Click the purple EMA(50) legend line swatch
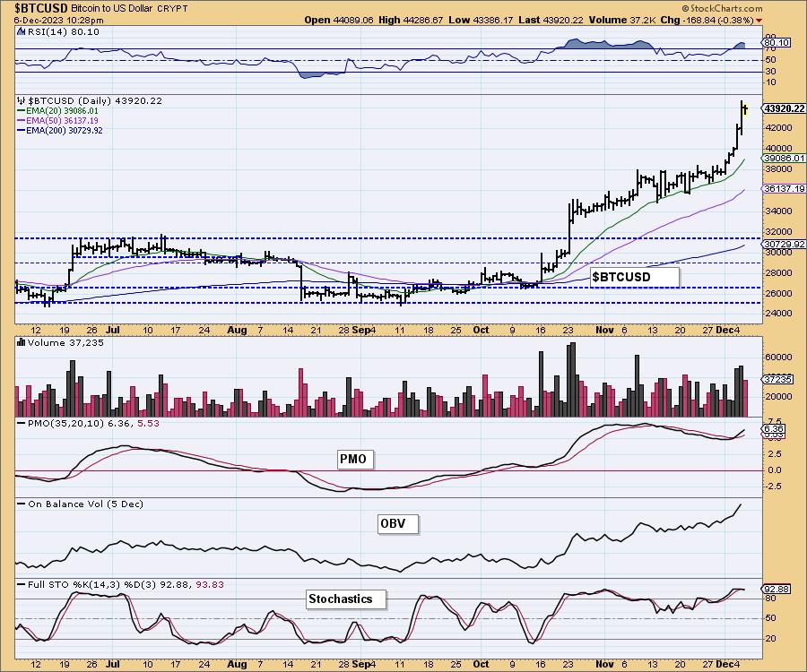 coord(22,120)
